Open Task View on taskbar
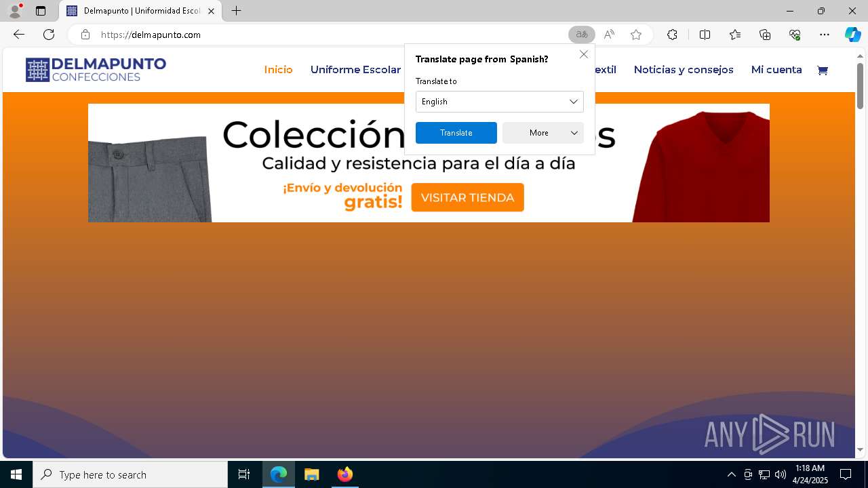Viewport: 868px width, 488px height. pyautogui.click(x=244, y=474)
